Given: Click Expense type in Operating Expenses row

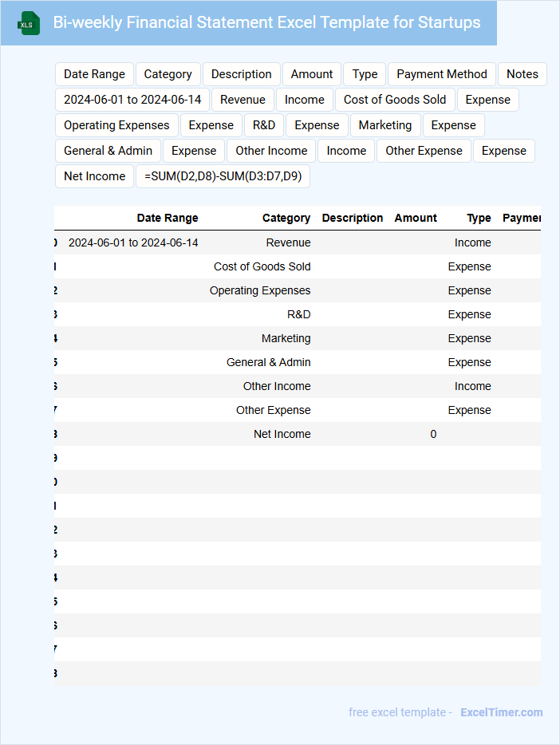Looking at the screenshot, I should click(x=469, y=291).
